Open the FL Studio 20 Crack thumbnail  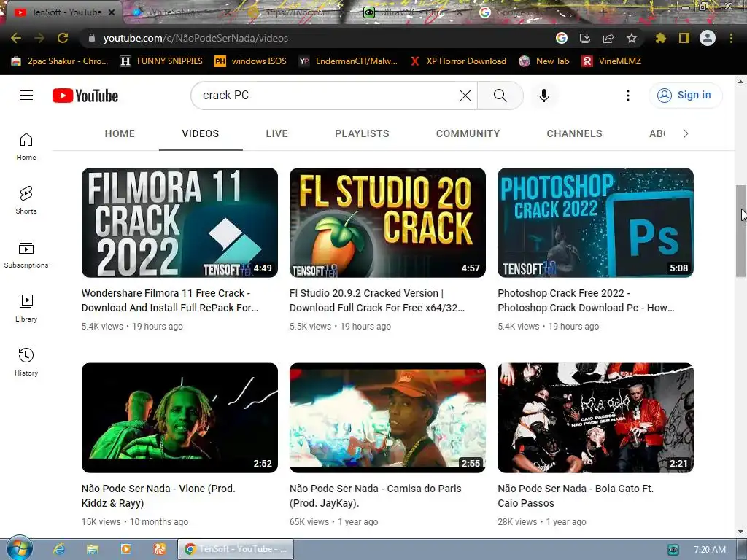[x=388, y=223]
